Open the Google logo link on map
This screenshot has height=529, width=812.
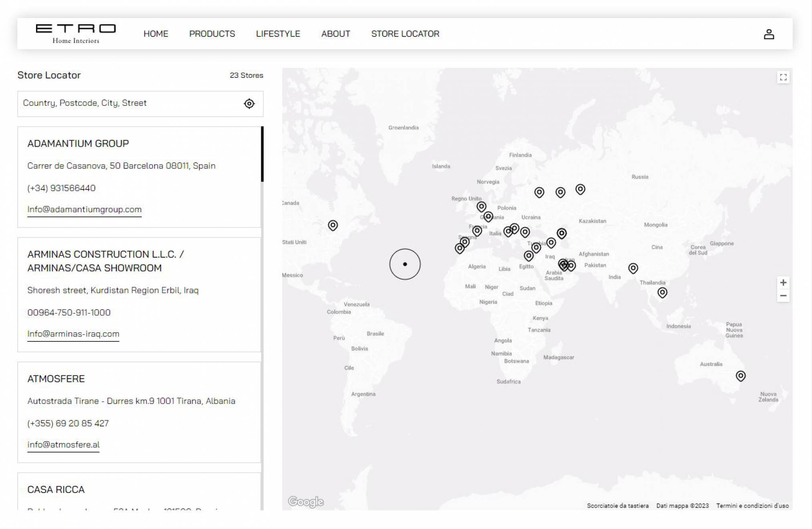[306, 501]
